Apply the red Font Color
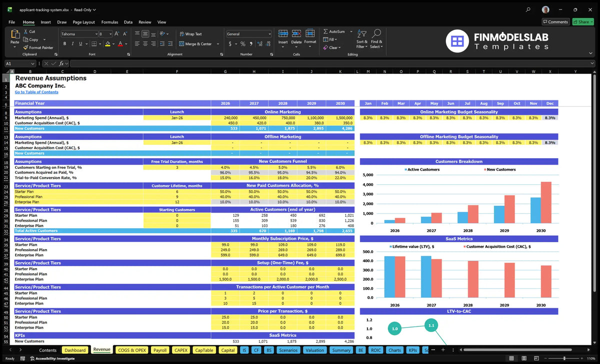This screenshot has width=600, height=364. tap(120, 44)
